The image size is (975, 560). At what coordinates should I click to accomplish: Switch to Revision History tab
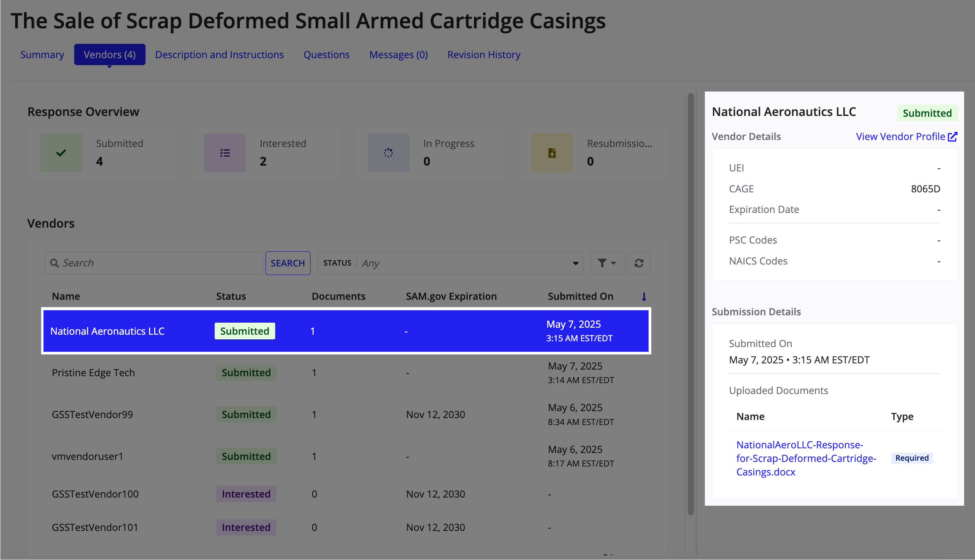[x=484, y=55]
